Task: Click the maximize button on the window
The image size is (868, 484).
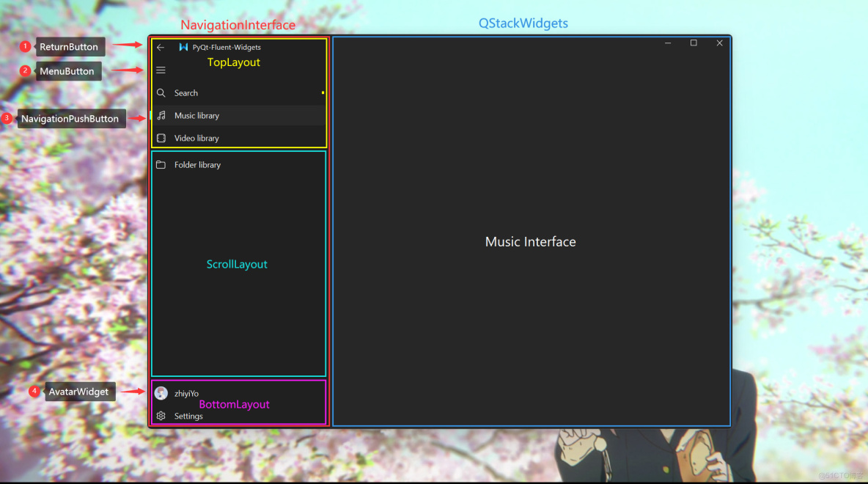Action: (x=694, y=43)
